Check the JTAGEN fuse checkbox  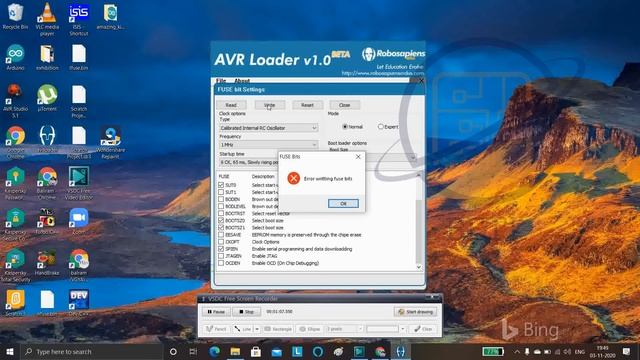221,256
